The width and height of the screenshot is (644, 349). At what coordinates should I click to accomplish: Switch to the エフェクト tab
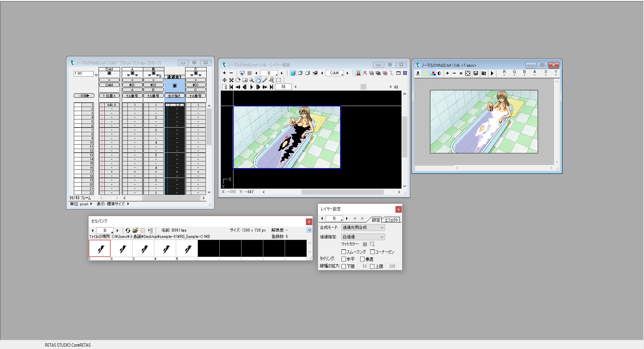click(391, 220)
